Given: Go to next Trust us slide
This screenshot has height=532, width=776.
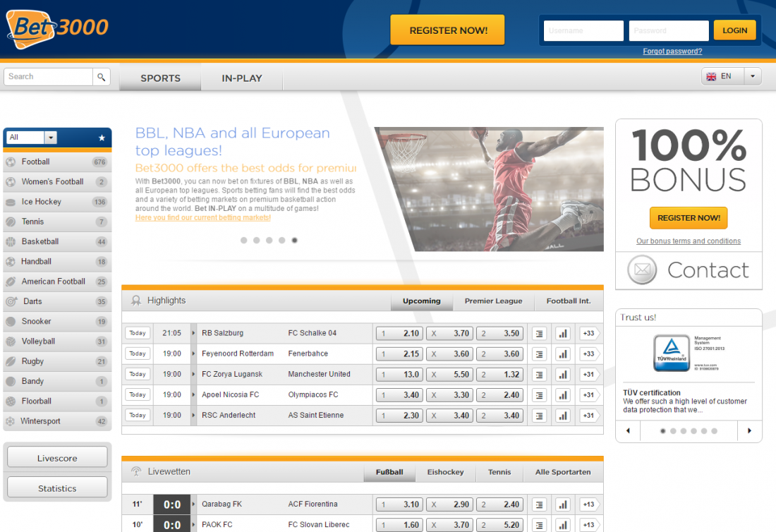Looking at the screenshot, I should (749, 430).
